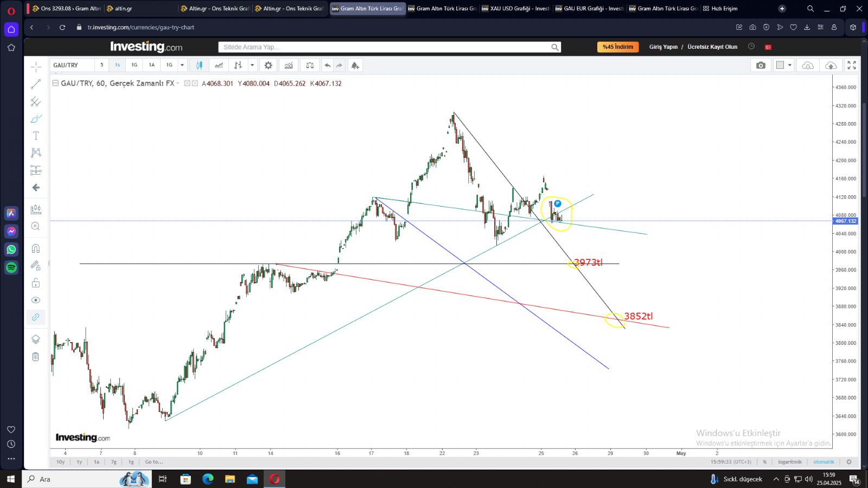Select the line chart style icon
The width and height of the screenshot is (868, 488).
coord(219,65)
